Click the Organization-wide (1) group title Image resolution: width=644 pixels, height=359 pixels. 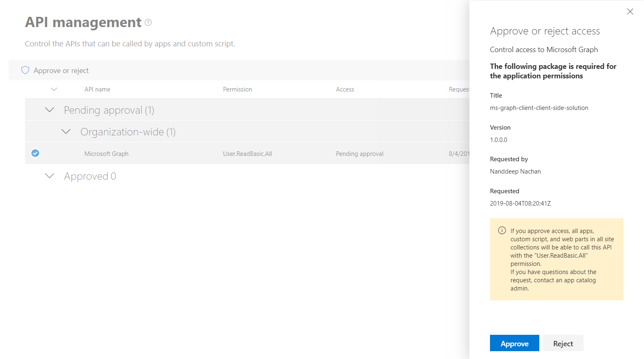[x=128, y=132]
